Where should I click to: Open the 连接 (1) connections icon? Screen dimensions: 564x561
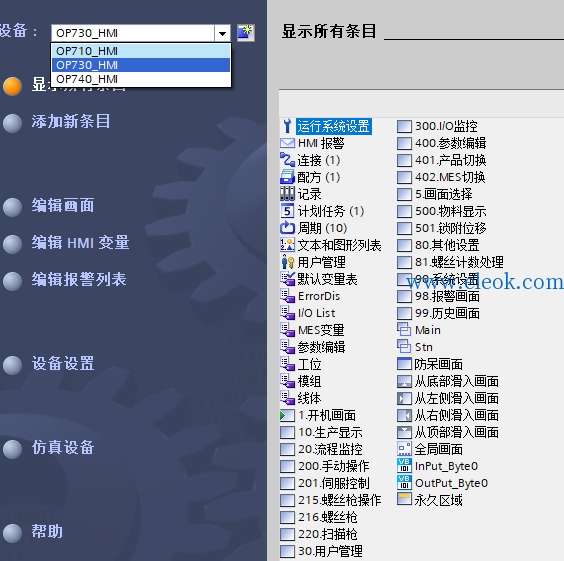pyautogui.click(x=287, y=160)
